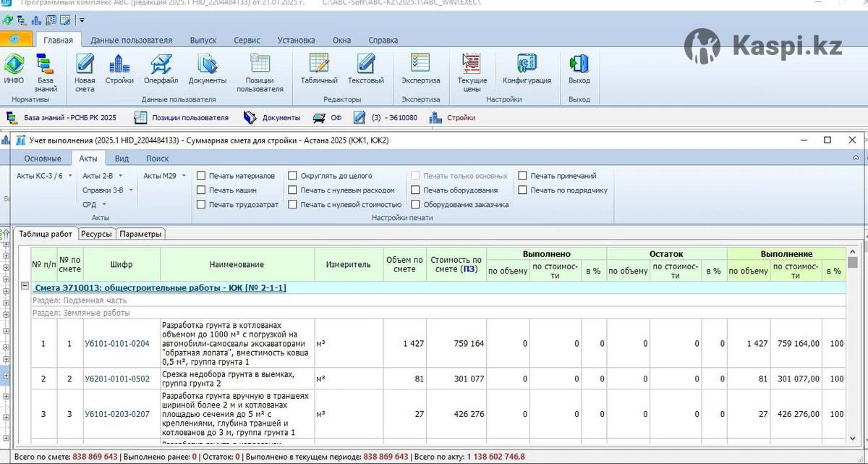Check the Печать примечаний option
The width and height of the screenshot is (868, 464).
523,176
